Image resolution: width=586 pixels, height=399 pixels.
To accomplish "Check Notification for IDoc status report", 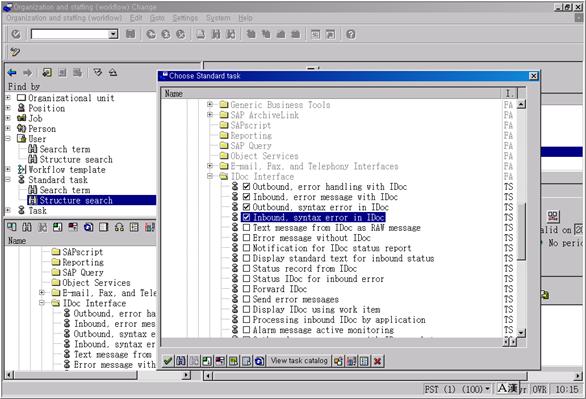I will pyautogui.click(x=246, y=248).
